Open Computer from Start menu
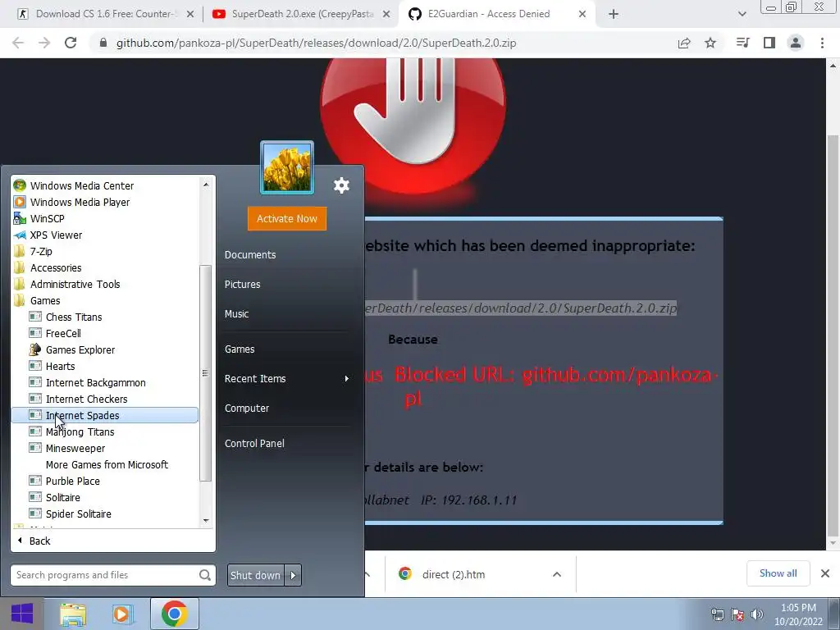This screenshot has width=840, height=630. pyautogui.click(x=246, y=409)
